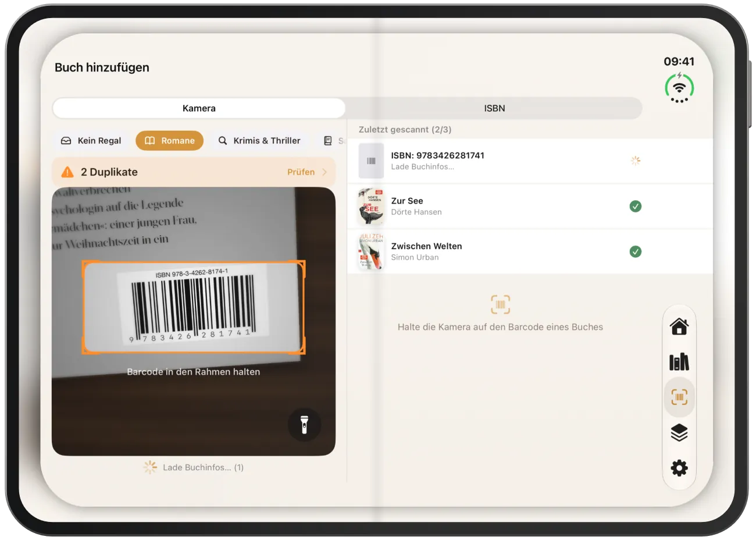Open the bookshelf library icon

679,362
